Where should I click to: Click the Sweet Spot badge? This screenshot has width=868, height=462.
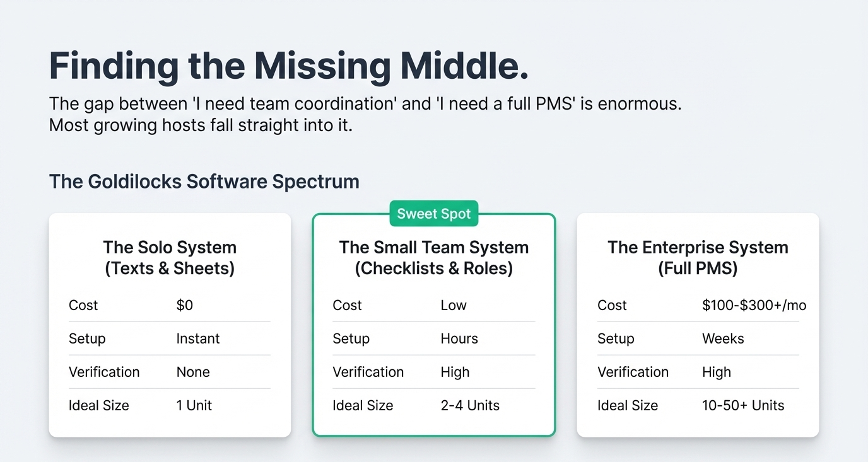(x=434, y=214)
